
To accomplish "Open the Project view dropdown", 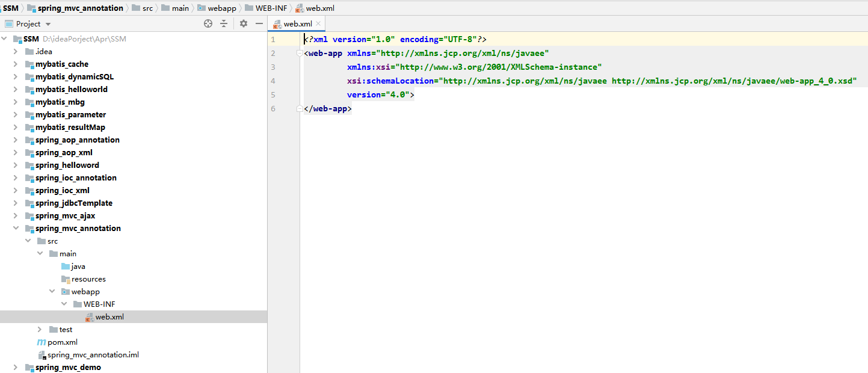I will pos(48,24).
